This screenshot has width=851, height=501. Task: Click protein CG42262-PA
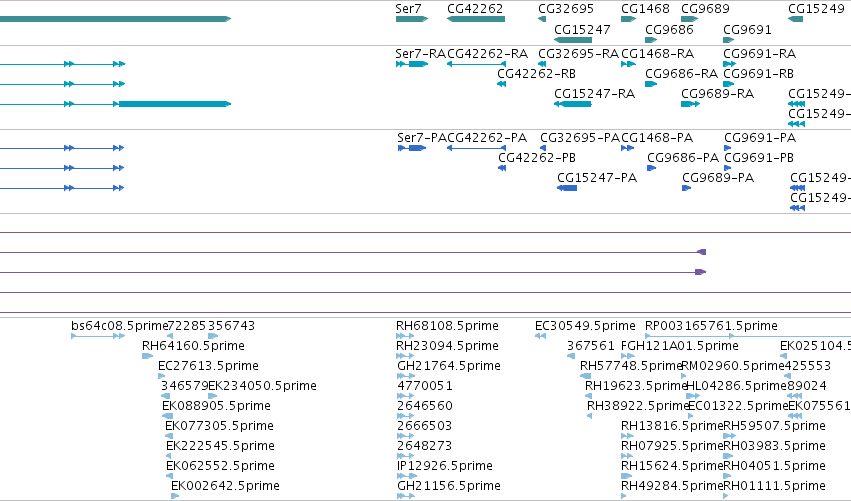[x=487, y=138]
